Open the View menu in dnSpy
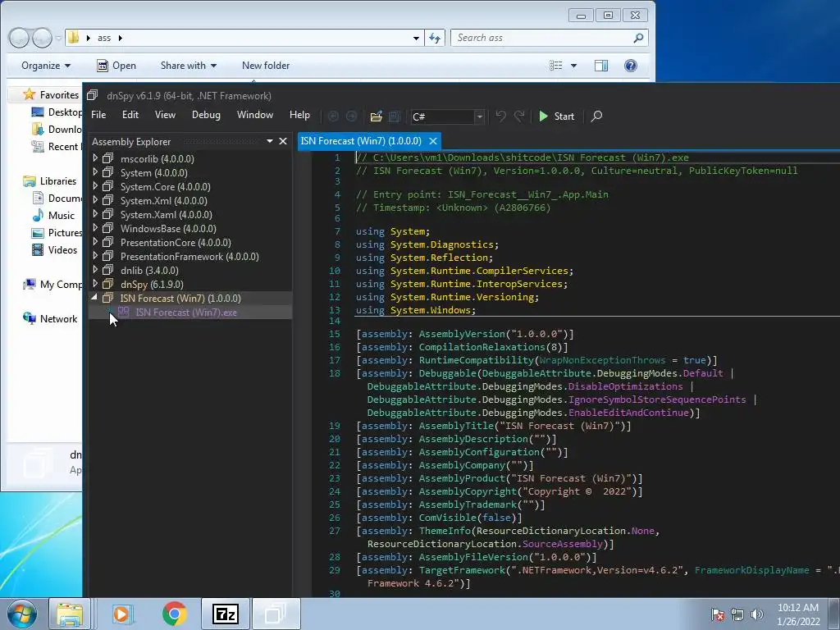The width and height of the screenshot is (840, 630). click(165, 115)
